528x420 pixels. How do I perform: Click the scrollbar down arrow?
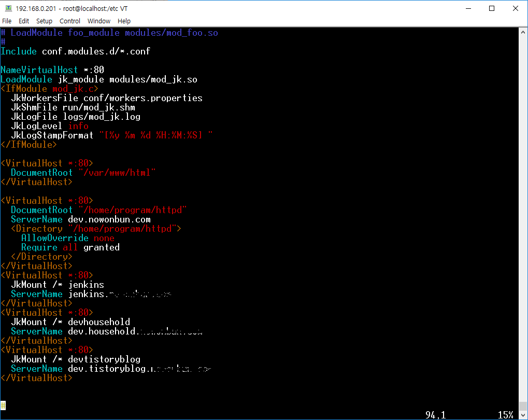tap(523, 415)
